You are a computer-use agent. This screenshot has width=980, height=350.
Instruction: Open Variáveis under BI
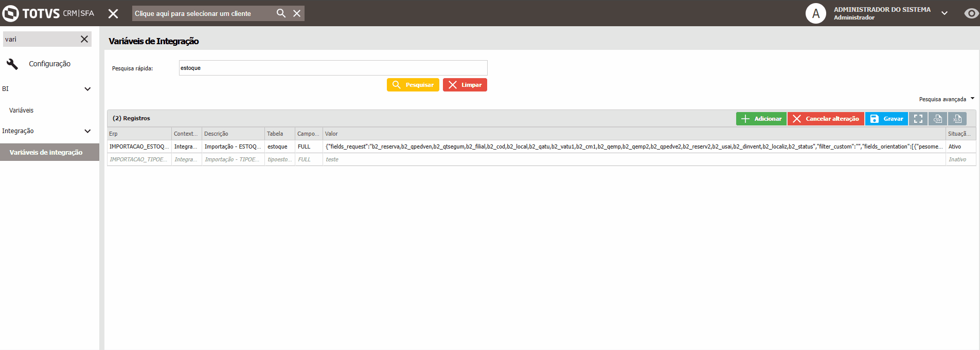pyautogui.click(x=21, y=110)
